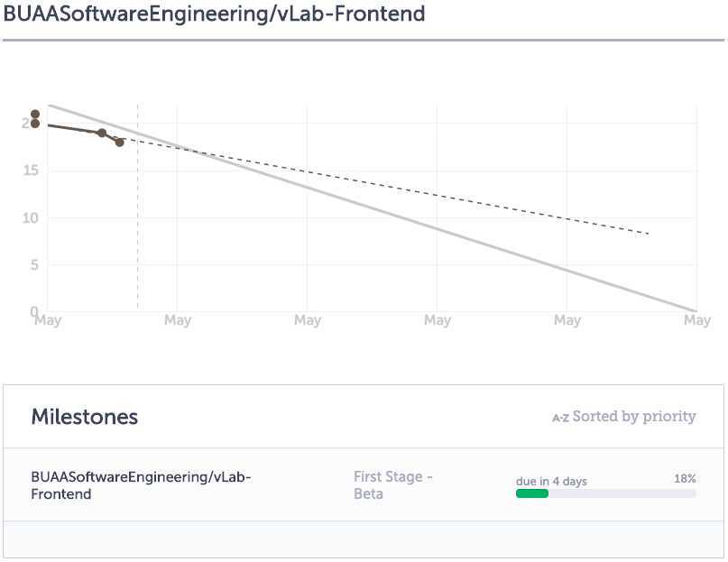The height and width of the screenshot is (562, 728).
Task: Select last burndown data point before today
Action: click(119, 143)
